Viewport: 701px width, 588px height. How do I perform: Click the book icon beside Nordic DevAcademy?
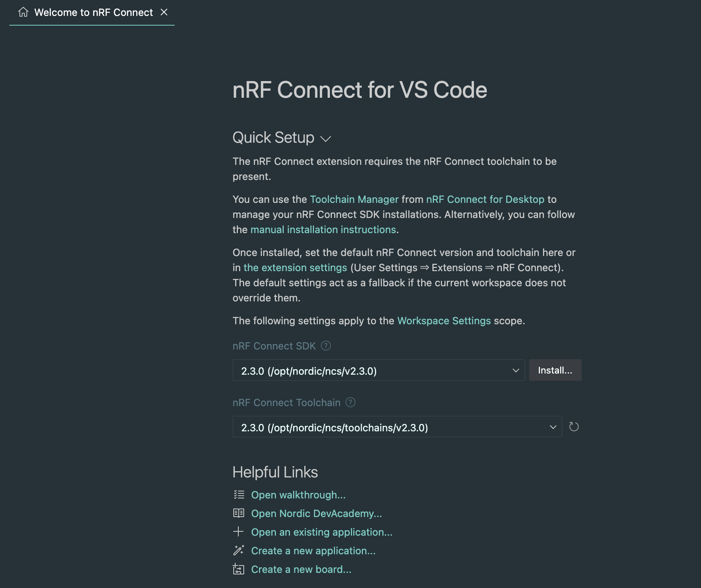click(x=239, y=513)
